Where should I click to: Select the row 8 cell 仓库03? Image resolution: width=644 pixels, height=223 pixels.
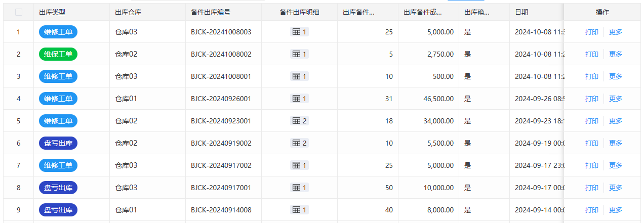pyautogui.click(x=126, y=188)
